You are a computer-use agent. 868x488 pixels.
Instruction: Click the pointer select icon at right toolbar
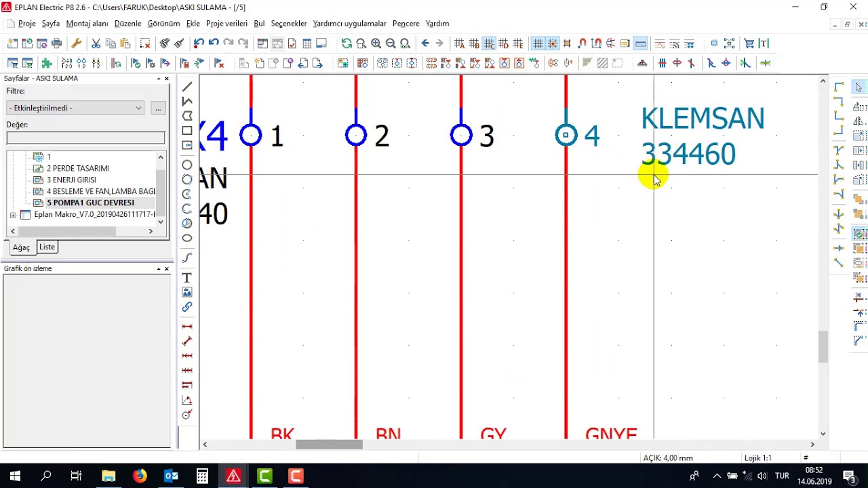(859, 87)
